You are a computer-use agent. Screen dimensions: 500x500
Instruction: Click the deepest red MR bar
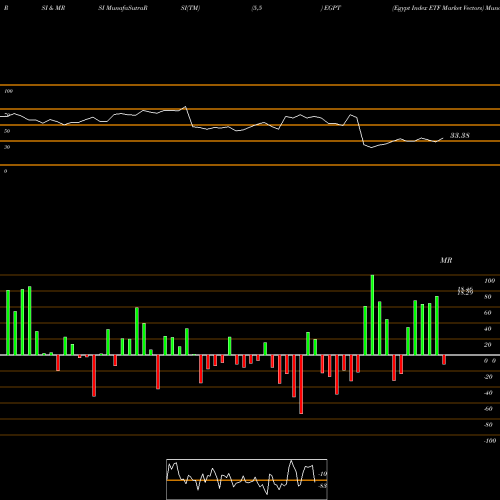pyautogui.click(x=301, y=384)
